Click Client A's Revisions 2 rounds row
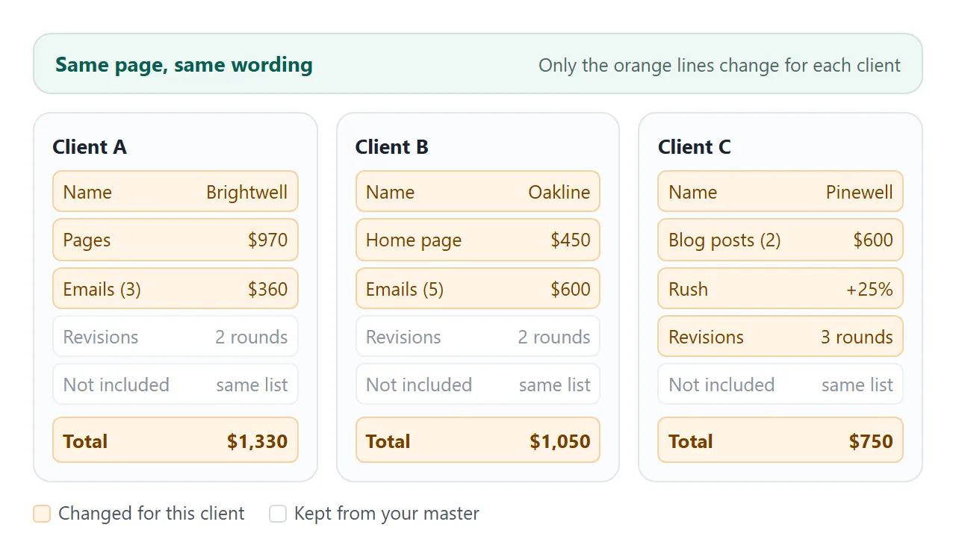 point(176,337)
